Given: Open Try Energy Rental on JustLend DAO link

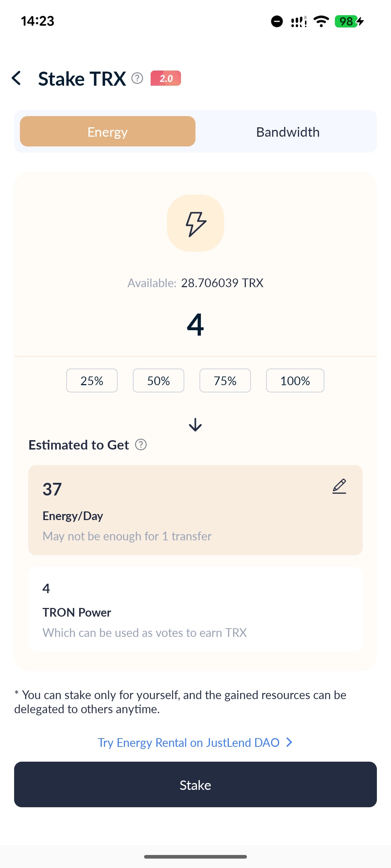Looking at the screenshot, I should pos(189,743).
